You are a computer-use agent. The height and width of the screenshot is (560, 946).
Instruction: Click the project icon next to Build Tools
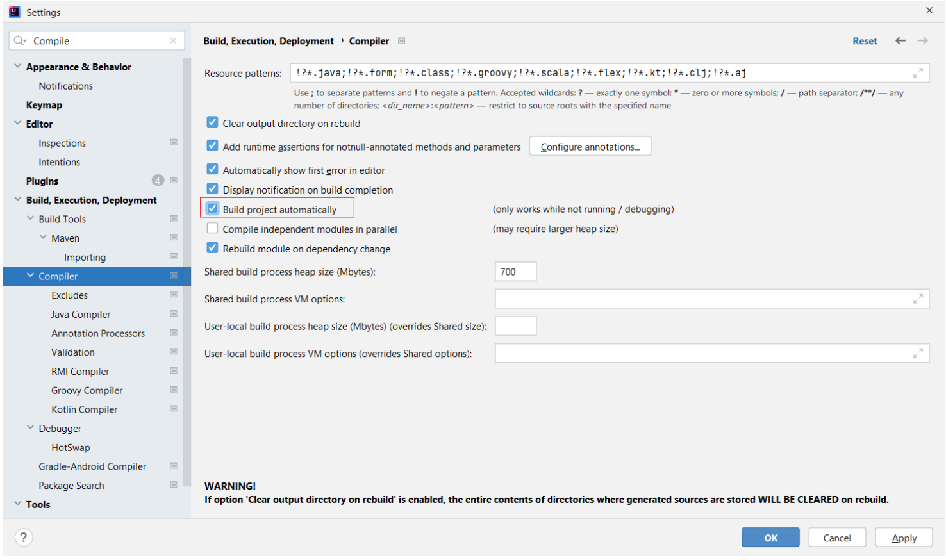tap(174, 218)
